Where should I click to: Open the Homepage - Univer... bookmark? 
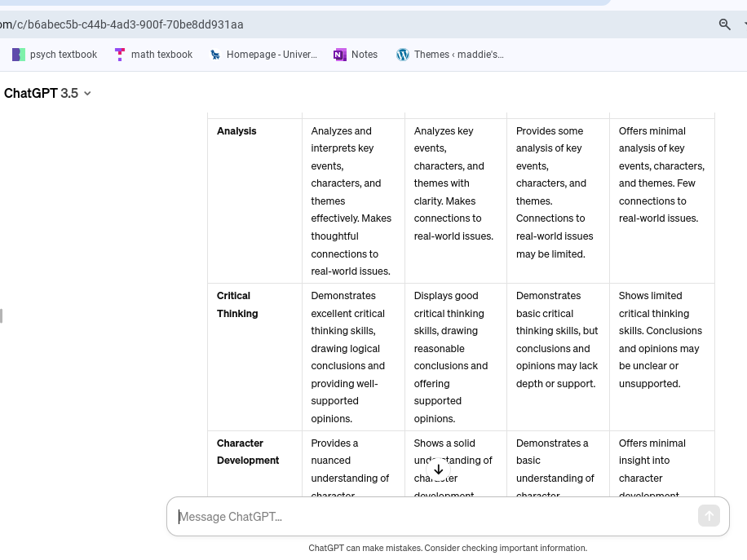[x=263, y=55]
